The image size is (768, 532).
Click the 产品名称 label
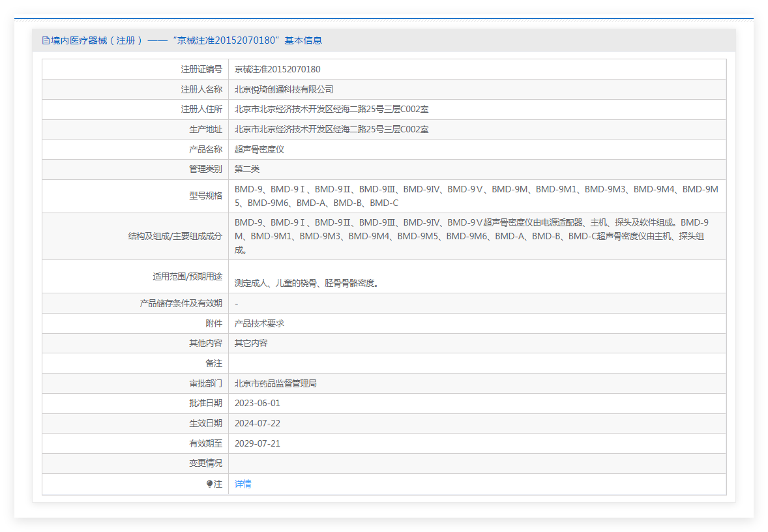pos(206,149)
